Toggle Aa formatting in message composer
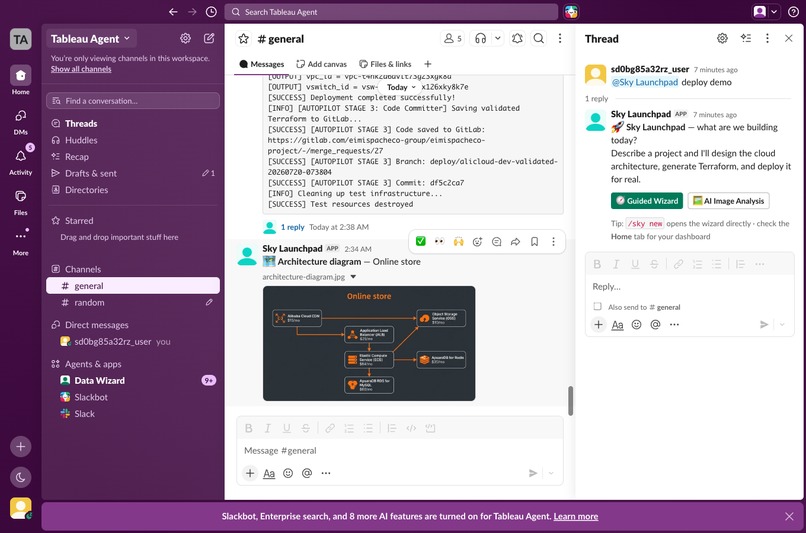 (x=269, y=473)
